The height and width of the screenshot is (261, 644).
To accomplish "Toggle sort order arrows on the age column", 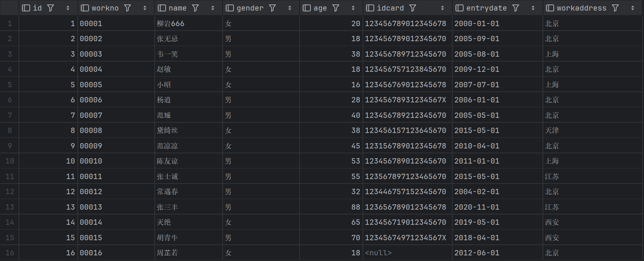I will 353,8.
